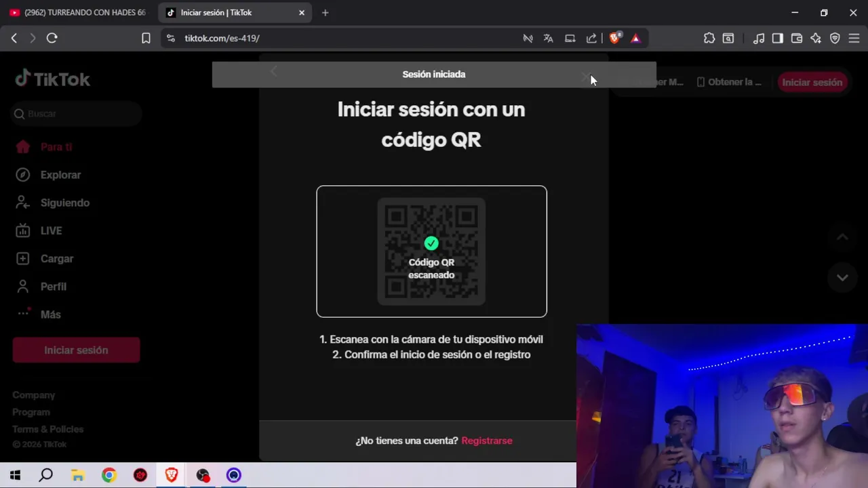This screenshot has width=868, height=488.
Task: Open Google Chrome from the taskbar
Action: point(109,475)
